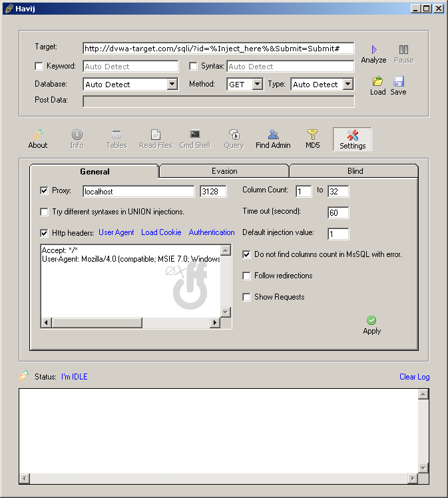The width and height of the screenshot is (448, 498).
Task: Click the Proxy host field localhost
Action: [x=138, y=192]
